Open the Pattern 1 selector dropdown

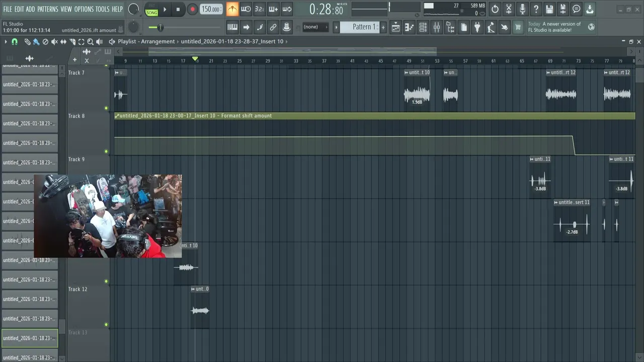(x=360, y=27)
